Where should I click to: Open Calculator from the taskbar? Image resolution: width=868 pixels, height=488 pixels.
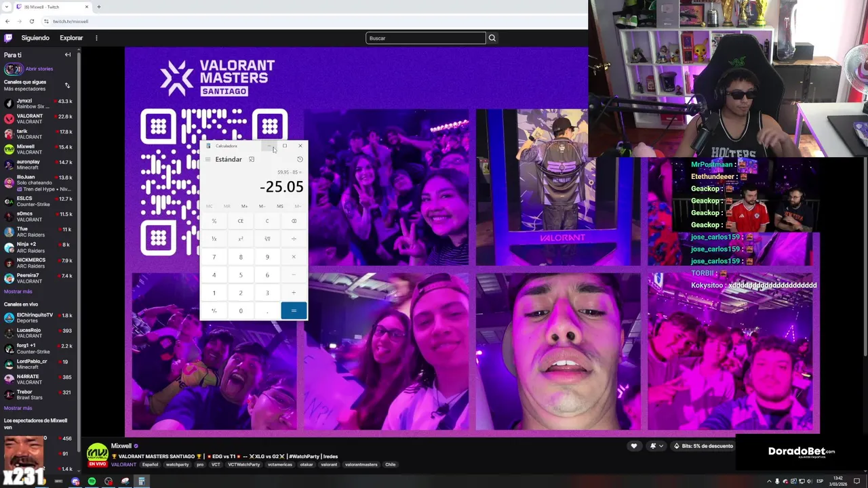pos(142,481)
